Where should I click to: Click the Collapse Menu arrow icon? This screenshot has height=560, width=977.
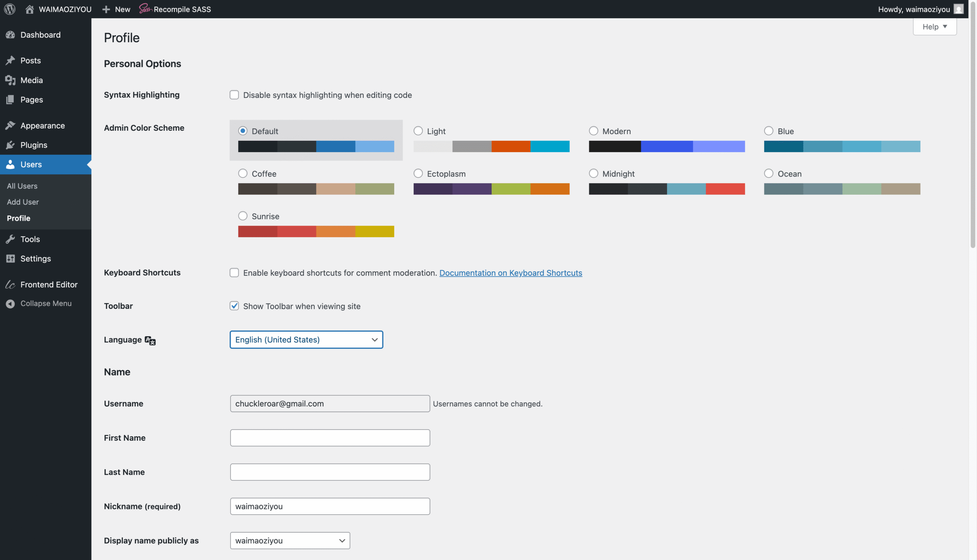pyautogui.click(x=10, y=303)
